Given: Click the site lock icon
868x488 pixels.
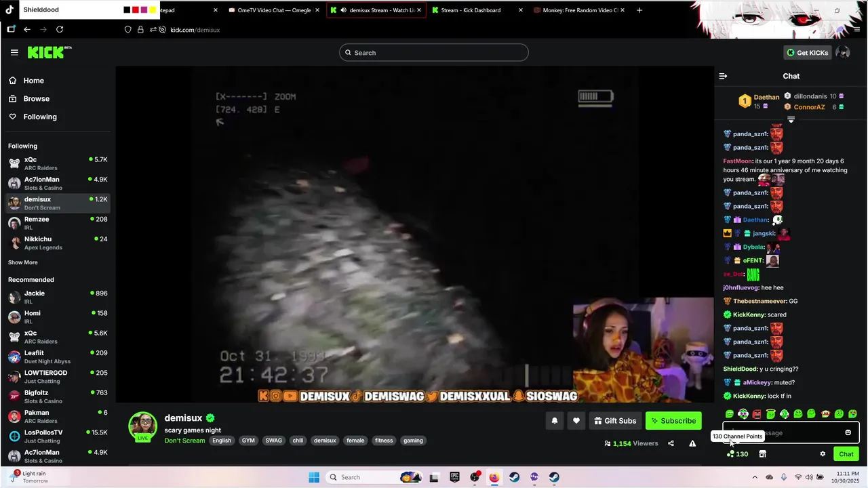Looking at the screenshot, I should tap(140, 30).
